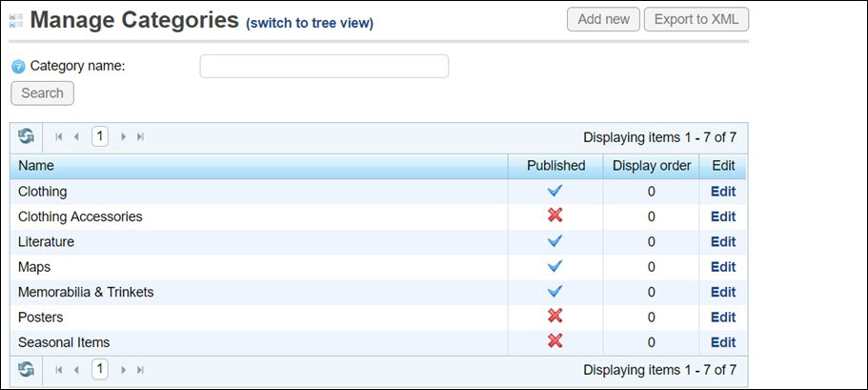Click the refresh icon below the table
The height and width of the screenshot is (390, 868).
coord(26,369)
